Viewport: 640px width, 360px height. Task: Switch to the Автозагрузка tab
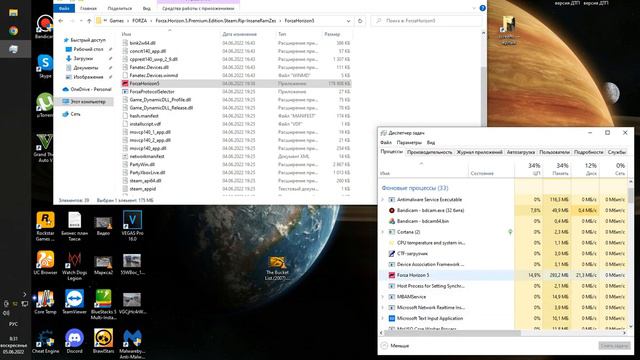[x=520, y=152]
